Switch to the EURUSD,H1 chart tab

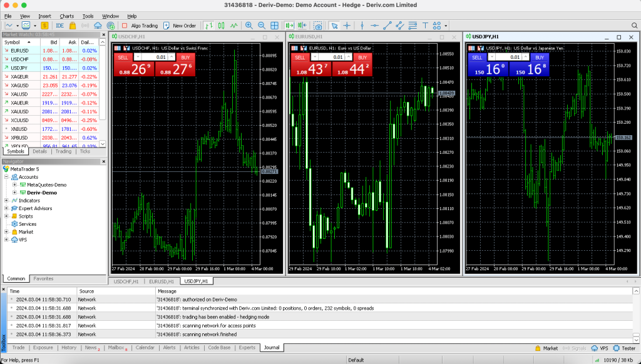[x=162, y=281]
